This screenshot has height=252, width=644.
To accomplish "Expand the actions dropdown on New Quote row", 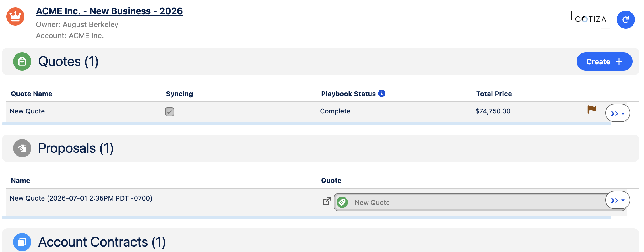I will point(618,113).
